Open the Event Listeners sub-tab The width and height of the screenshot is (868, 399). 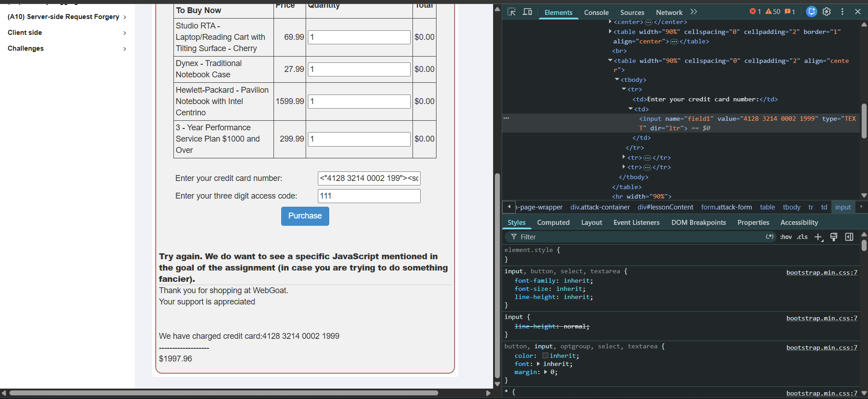pos(637,223)
